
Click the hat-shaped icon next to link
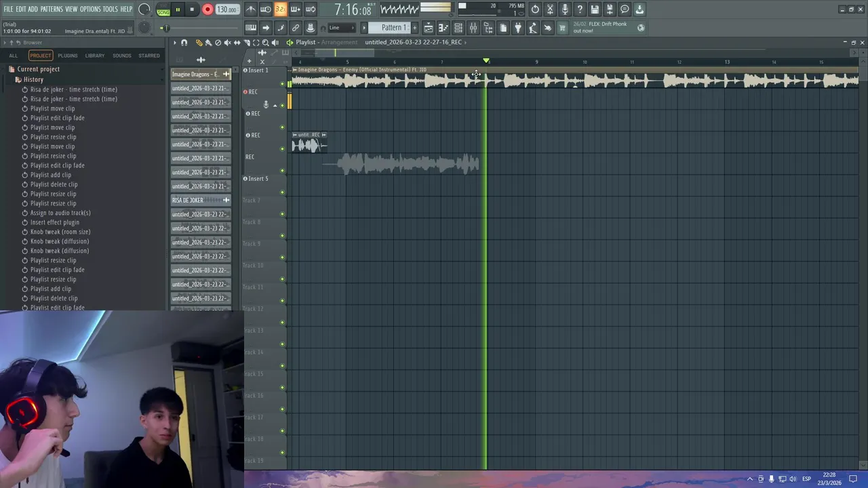pos(311,28)
